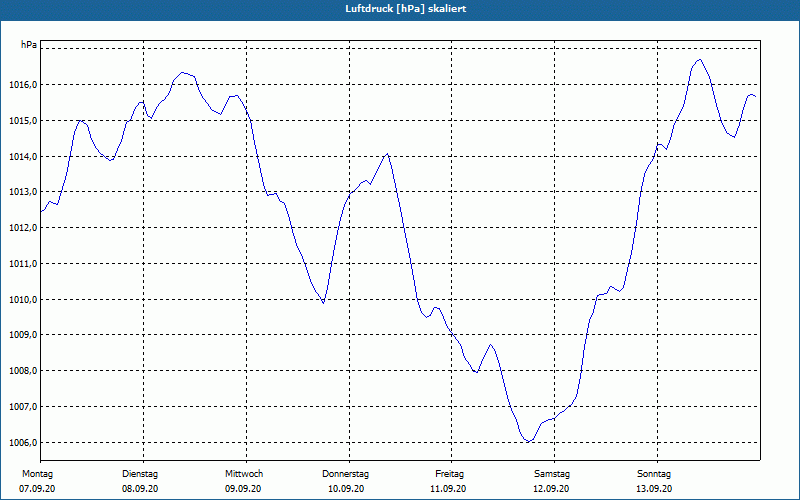Image resolution: width=800 pixels, height=500 pixels.
Task: Click the date label 13.09.20
Action: [654, 489]
